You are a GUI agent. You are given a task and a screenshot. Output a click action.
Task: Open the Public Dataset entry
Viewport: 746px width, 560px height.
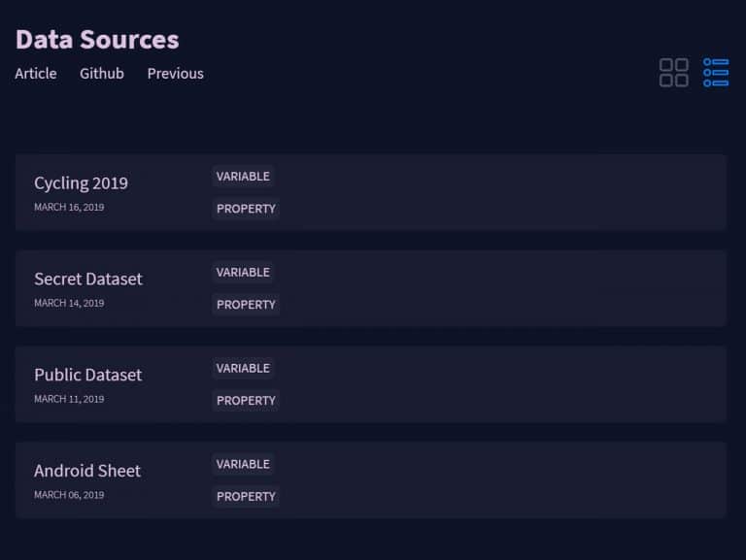(87, 376)
